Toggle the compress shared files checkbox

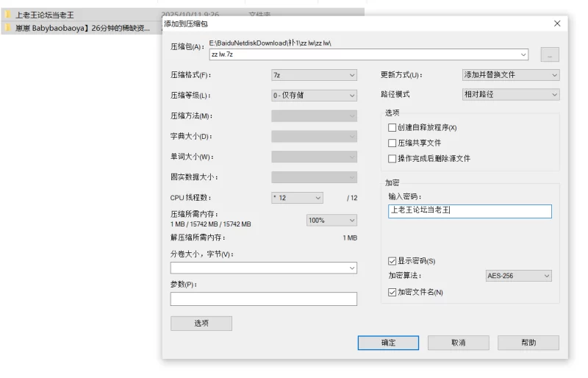pos(392,143)
